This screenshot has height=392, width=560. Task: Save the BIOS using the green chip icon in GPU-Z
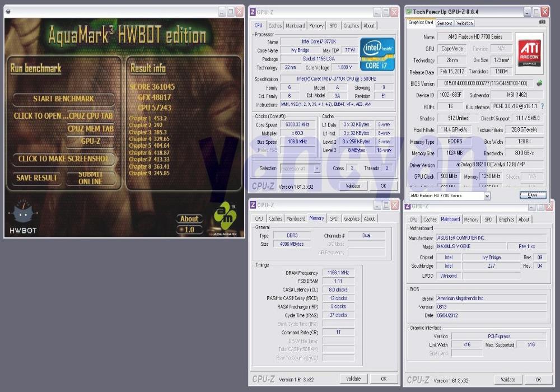point(539,83)
